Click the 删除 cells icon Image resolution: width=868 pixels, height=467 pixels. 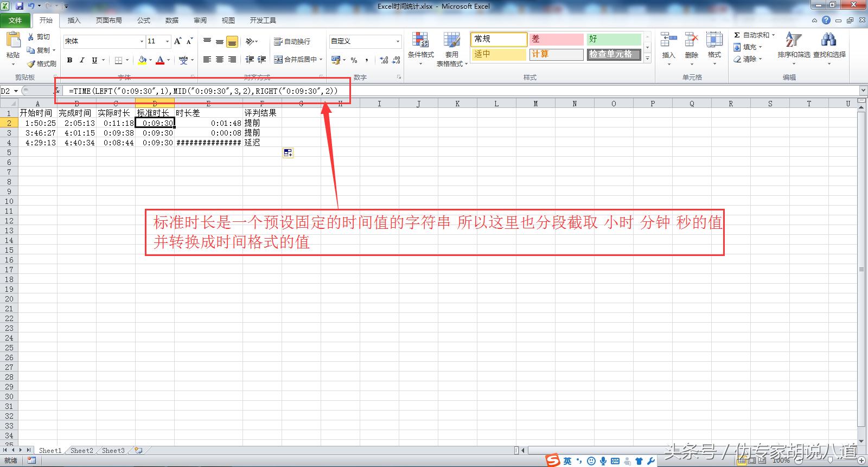point(691,40)
